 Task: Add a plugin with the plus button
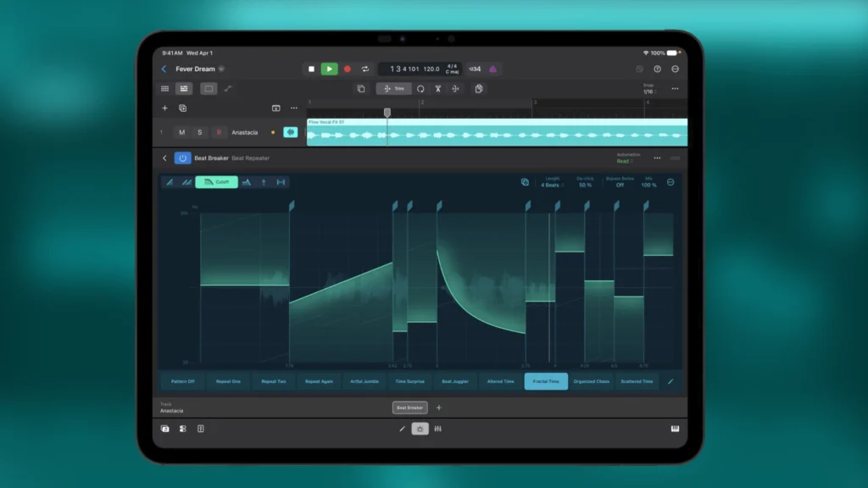(x=439, y=408)
